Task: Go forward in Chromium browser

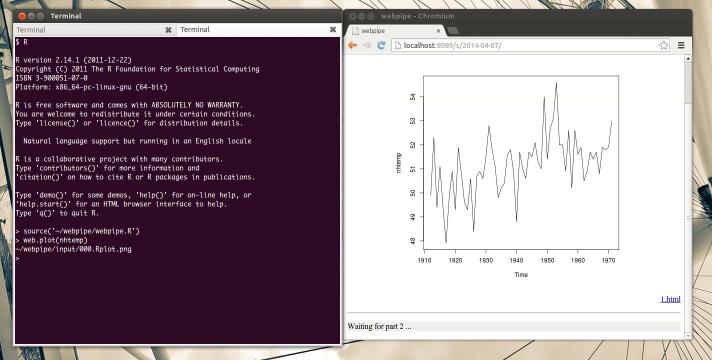Action: point(367,45)
